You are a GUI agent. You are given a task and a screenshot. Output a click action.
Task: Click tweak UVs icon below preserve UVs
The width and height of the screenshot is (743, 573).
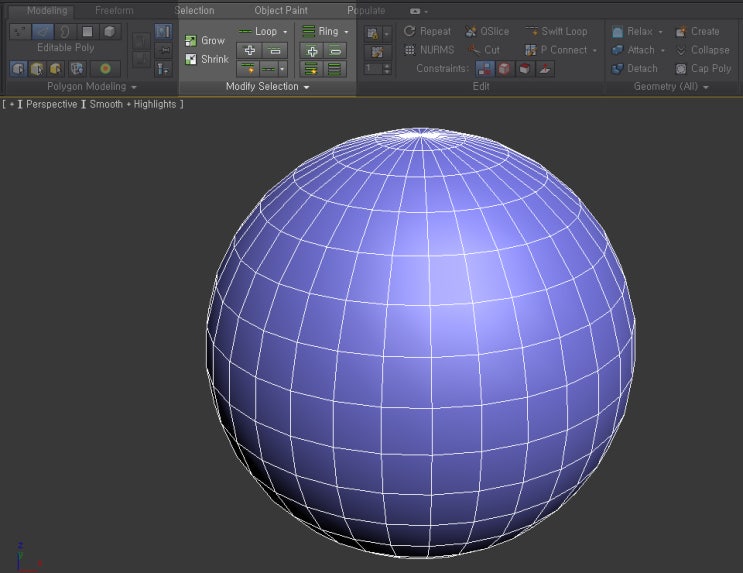[378, 52]
